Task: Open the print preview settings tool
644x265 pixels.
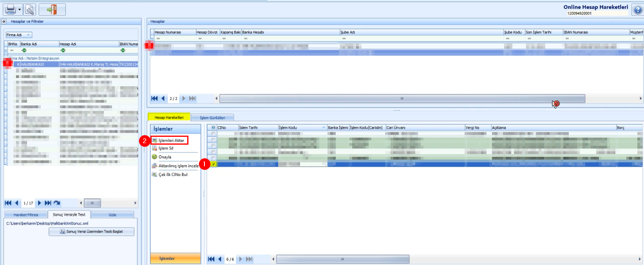Action: (30, 9)
